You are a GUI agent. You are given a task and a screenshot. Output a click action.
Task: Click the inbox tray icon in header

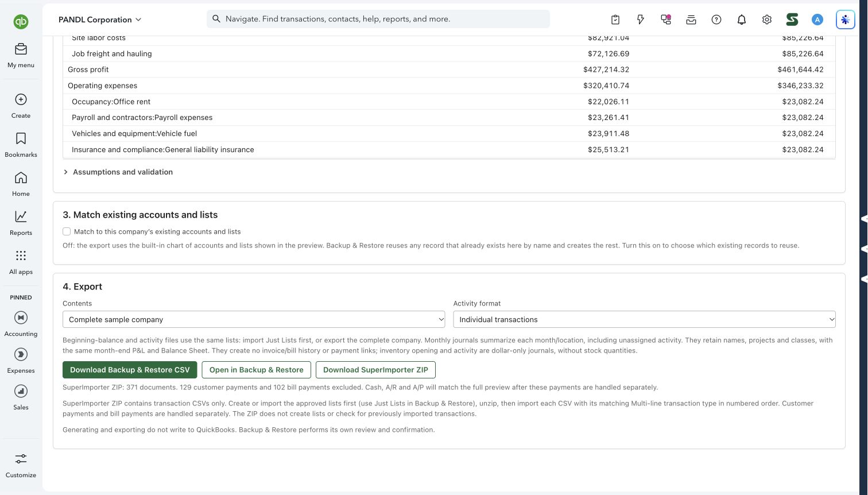[691, 20]
